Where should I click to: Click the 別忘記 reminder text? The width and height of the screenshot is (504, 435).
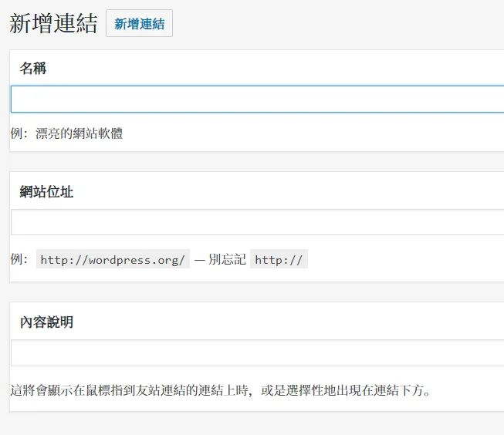point(227,260)
